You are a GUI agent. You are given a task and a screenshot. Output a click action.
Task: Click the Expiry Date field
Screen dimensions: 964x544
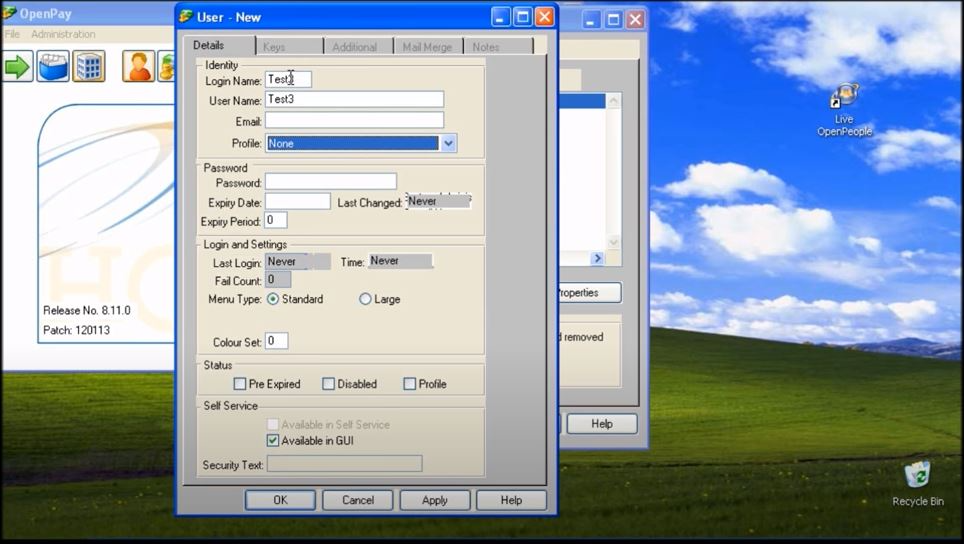pos(298,201)
